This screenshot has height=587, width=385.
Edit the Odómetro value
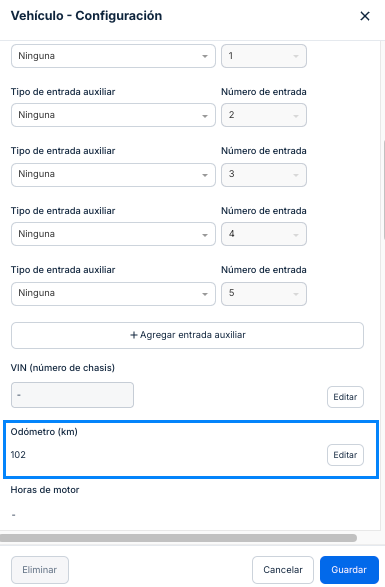pos(345,455)
